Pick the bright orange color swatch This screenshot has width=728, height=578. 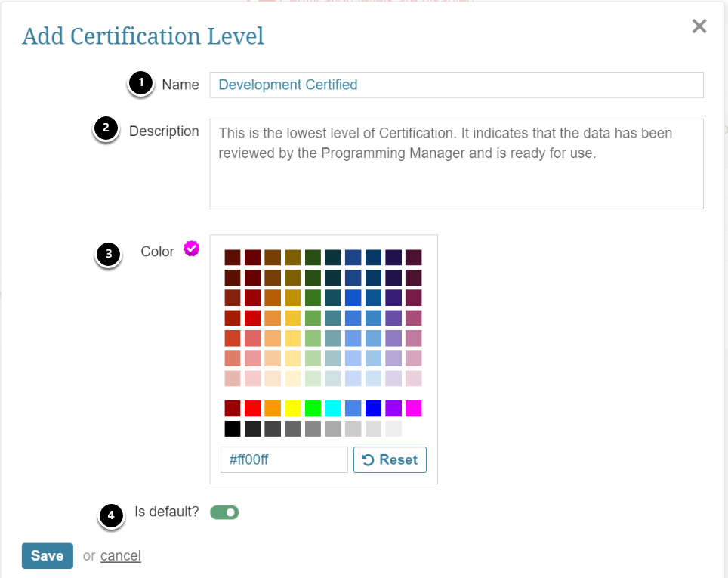[x=273, y=409]
